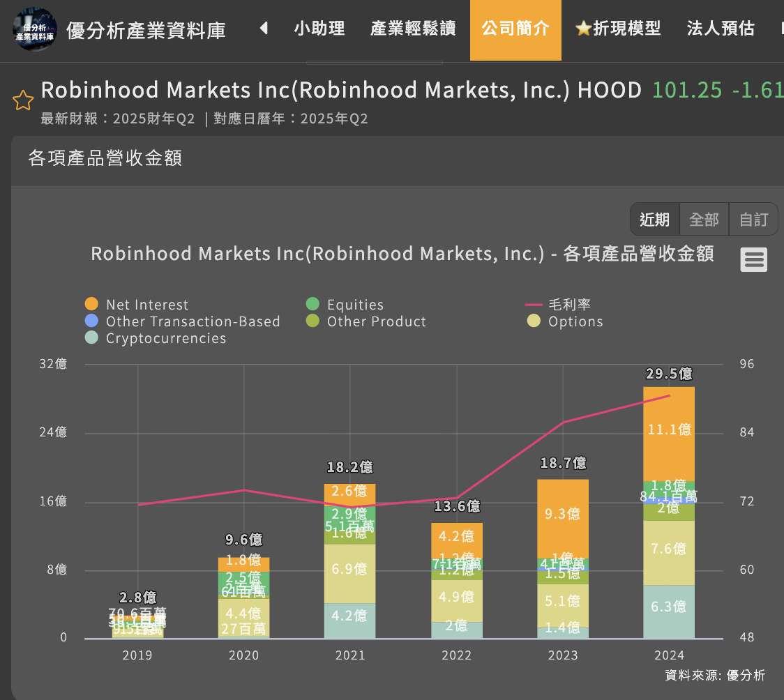Toggle the Equities legend series
This screenshot has height=700, width=784.
(x=345, y=304)
